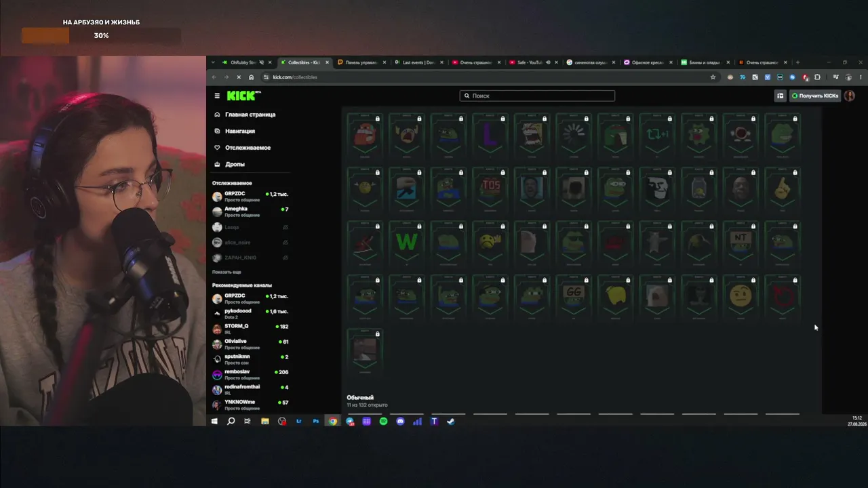Viewport: 868px width, 488px height.
Task: Open the Ameghka followed channel
Action: click(250, 211)
